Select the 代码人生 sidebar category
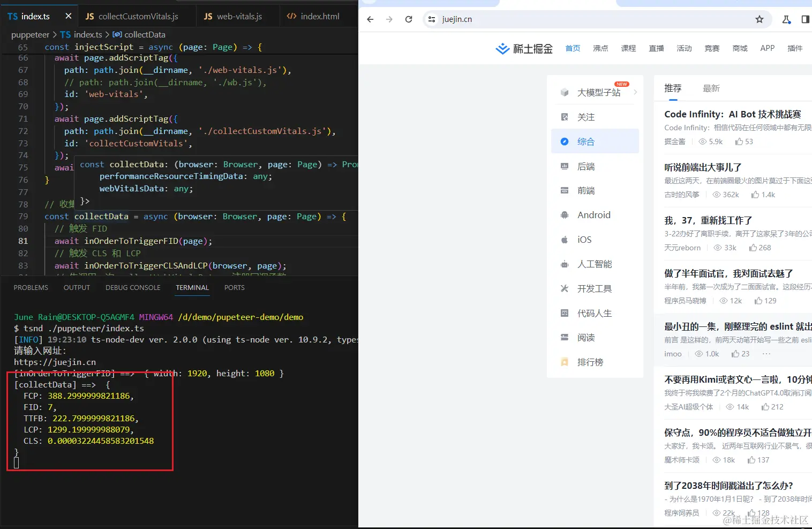This screenshot has width=812, height=529. click(595, 313)
